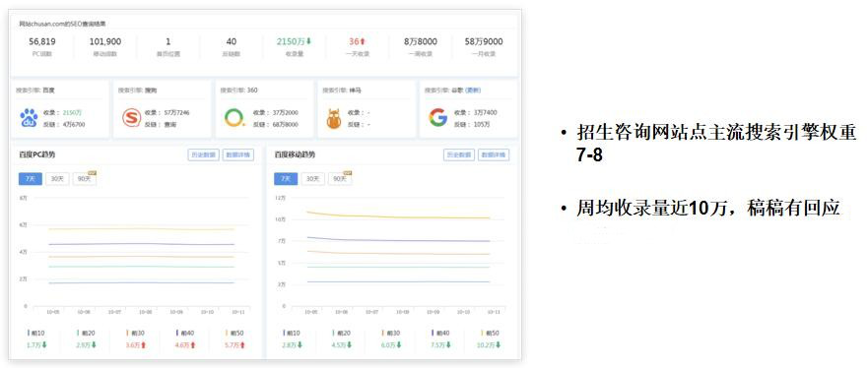Screen dimensions: 868x368
Task: Click the 360 search ring logo
Action: point(234,118)
